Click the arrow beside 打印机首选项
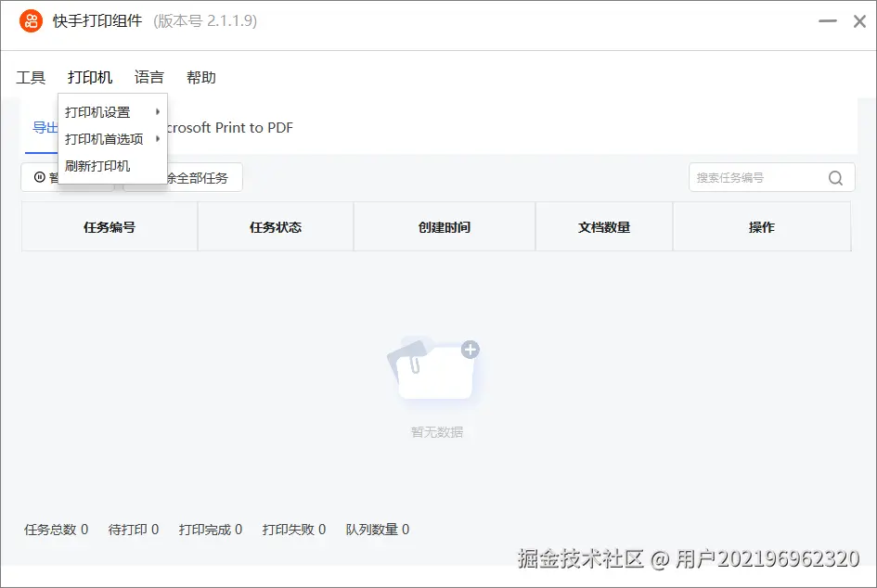The width and height of the screenshot is (877, 588). (158, 138)
